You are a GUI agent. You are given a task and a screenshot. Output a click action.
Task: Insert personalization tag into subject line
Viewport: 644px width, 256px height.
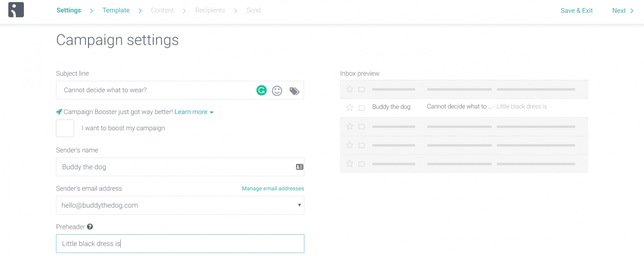pos(294,91)
